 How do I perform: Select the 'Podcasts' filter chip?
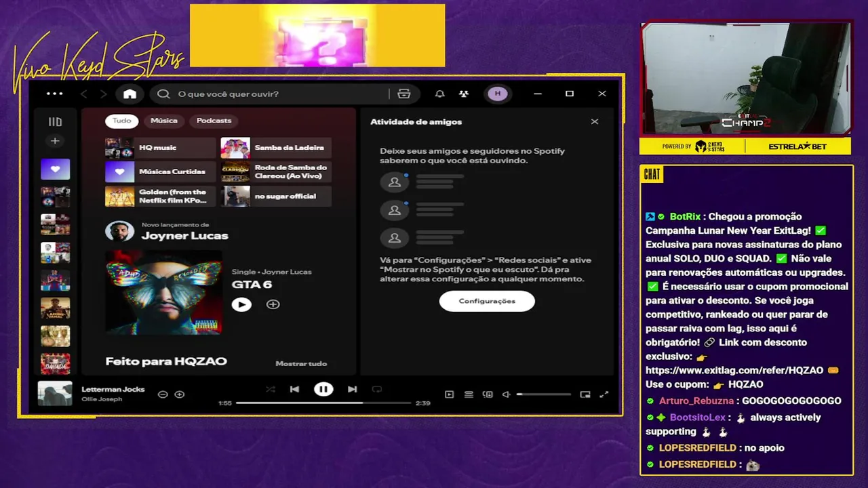click(214, 121)
